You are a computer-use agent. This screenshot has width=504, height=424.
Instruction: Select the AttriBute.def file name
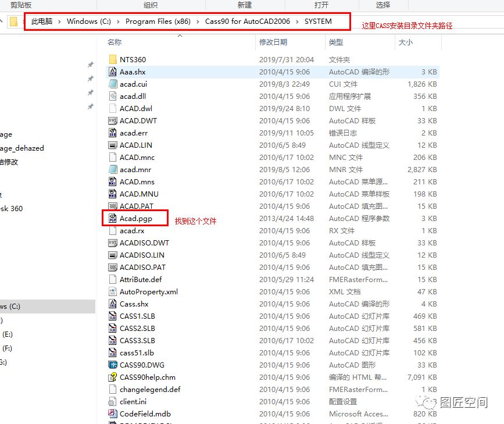click(141, 280)
